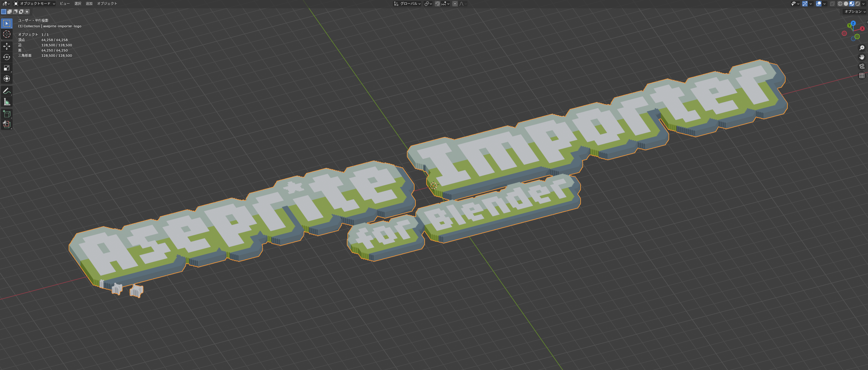This screenshot has height=370, width=868.
Task: Select the Measure tool
Action: 6,101
